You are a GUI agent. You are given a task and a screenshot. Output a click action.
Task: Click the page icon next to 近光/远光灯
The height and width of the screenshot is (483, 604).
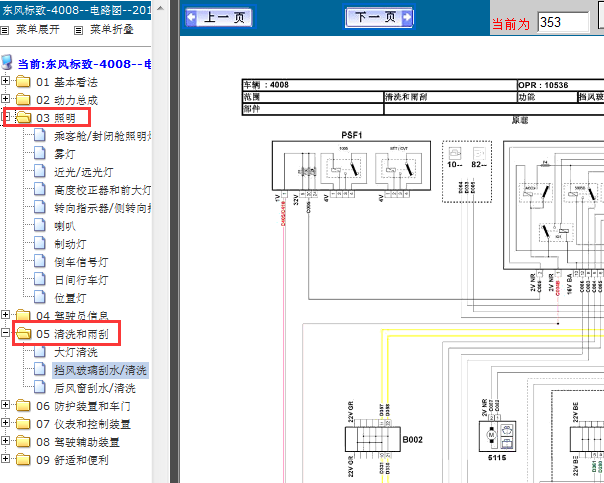point(40,171)
